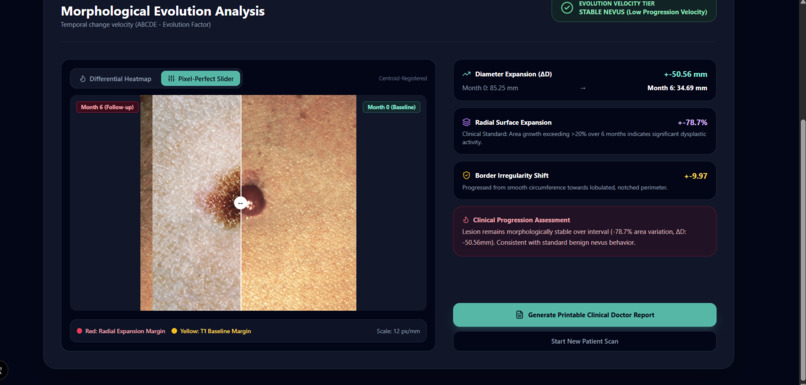The width and height of the screenshot is (806, 385).
Task: Click the flame icon in Clinical Progression Assessment
Action: tap(466, 219)
